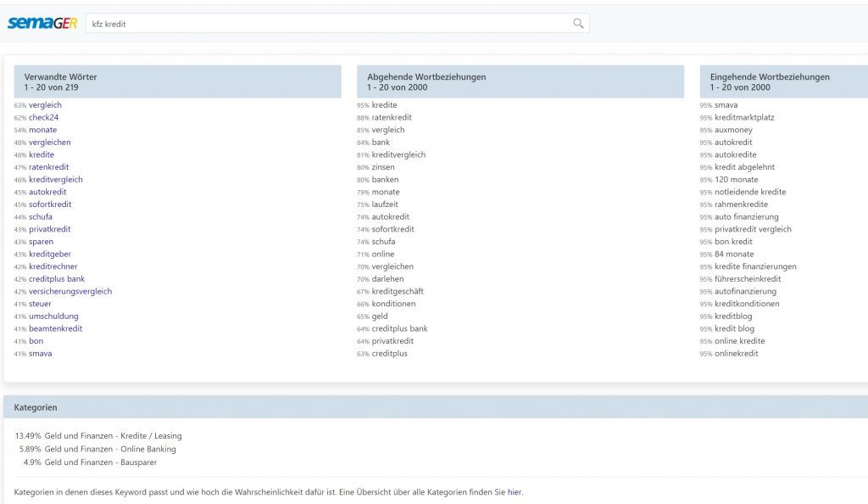Select 'rahmenkredite' entry
The width and height of the screenshot is (868, 504).
(741, 204)
